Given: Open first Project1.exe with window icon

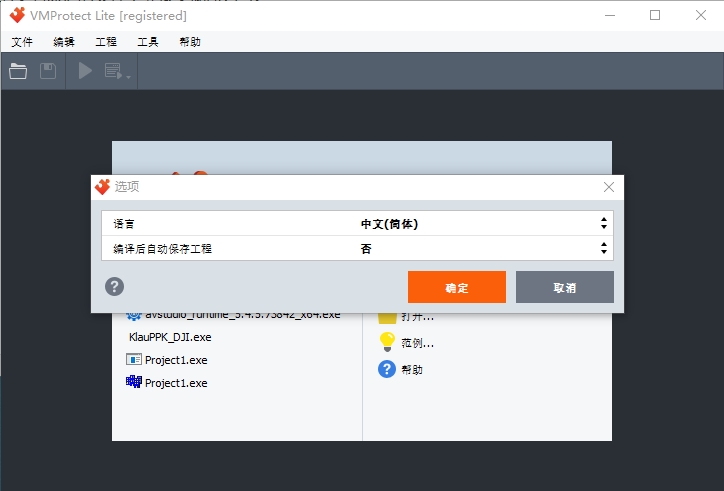Looking at the screenshot, I should point(176,360).
